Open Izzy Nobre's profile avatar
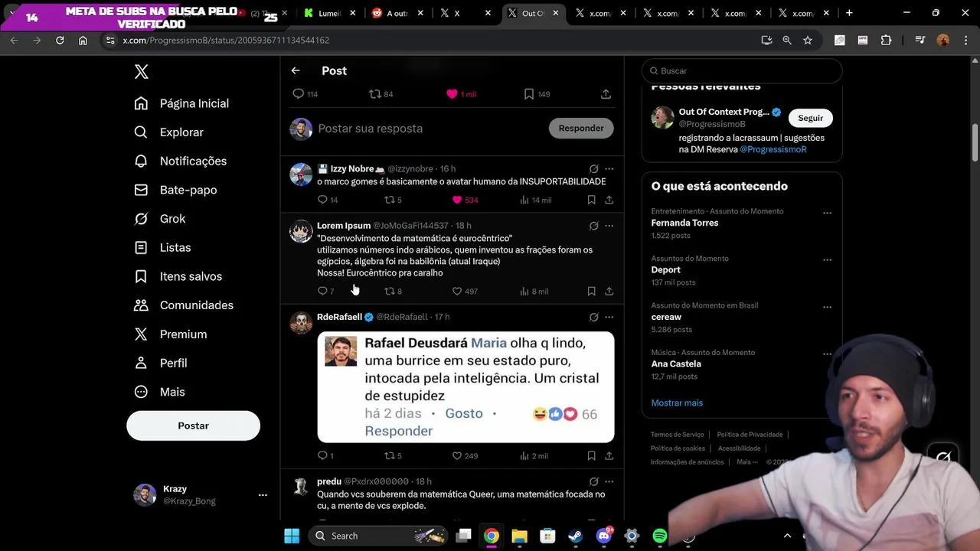The width and height of the screenshot is (980, 551). click(x=301, y=174)
